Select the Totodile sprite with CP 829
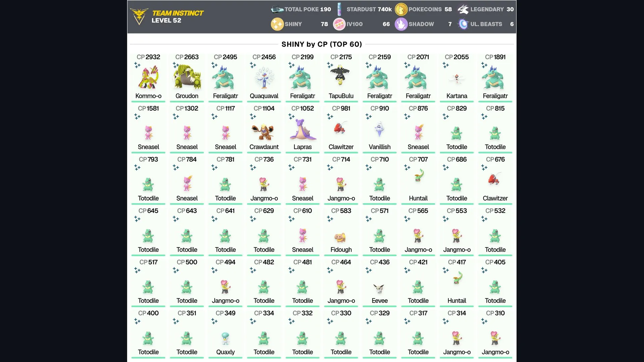 coord(457,133)
